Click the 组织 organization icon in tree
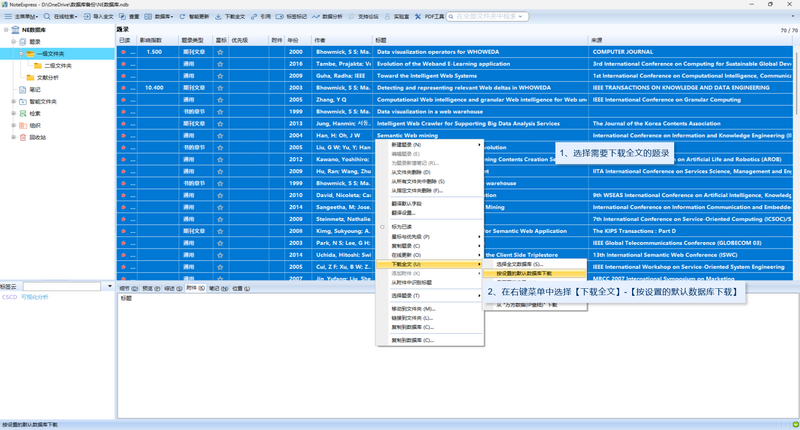The image size is (800, 430). tap(22, 125)
